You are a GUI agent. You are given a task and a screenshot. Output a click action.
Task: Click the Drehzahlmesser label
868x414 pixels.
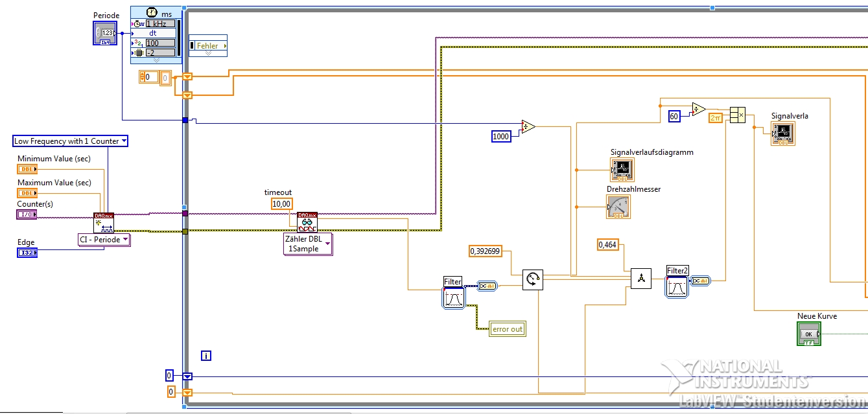634,189
